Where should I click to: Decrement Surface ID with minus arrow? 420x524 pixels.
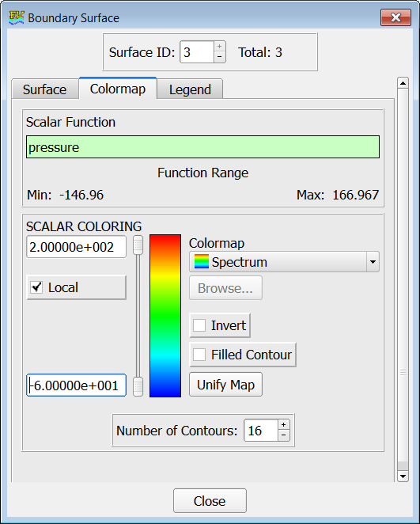tap(219, 57)
